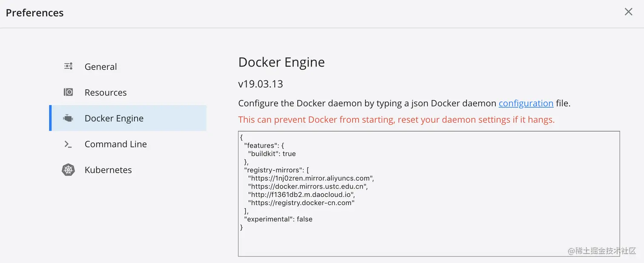
Task: Click the Docker Engine whale icon
Action: (x=68, y=118)
